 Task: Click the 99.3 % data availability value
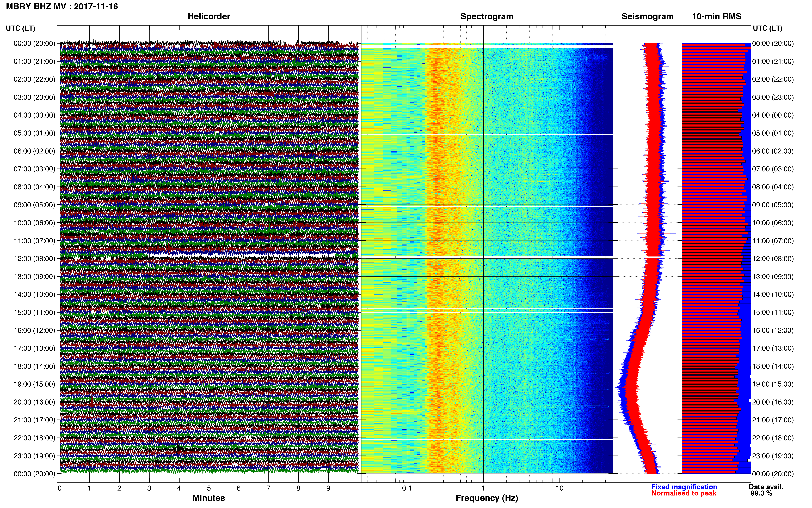point(761,494)
